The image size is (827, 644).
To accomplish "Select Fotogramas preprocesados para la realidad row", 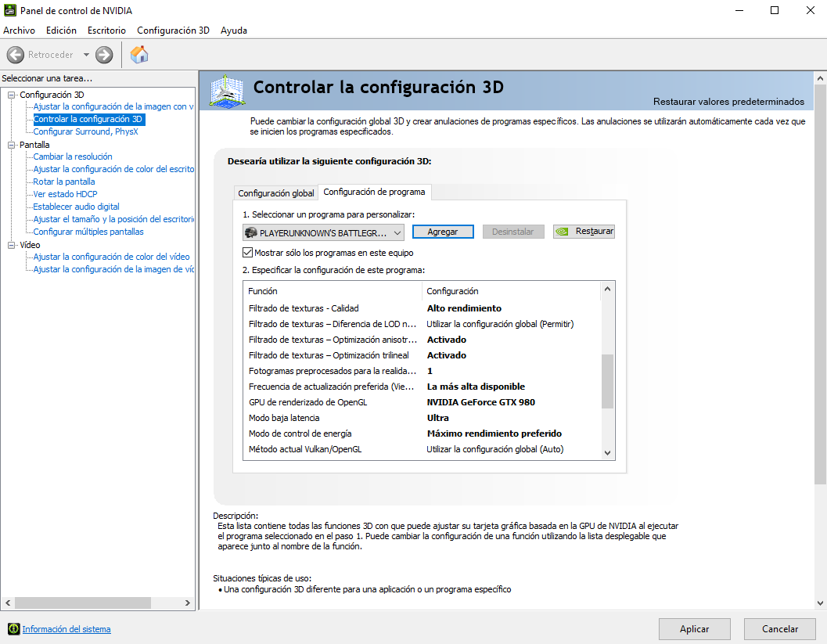I will tap(422, 372).
